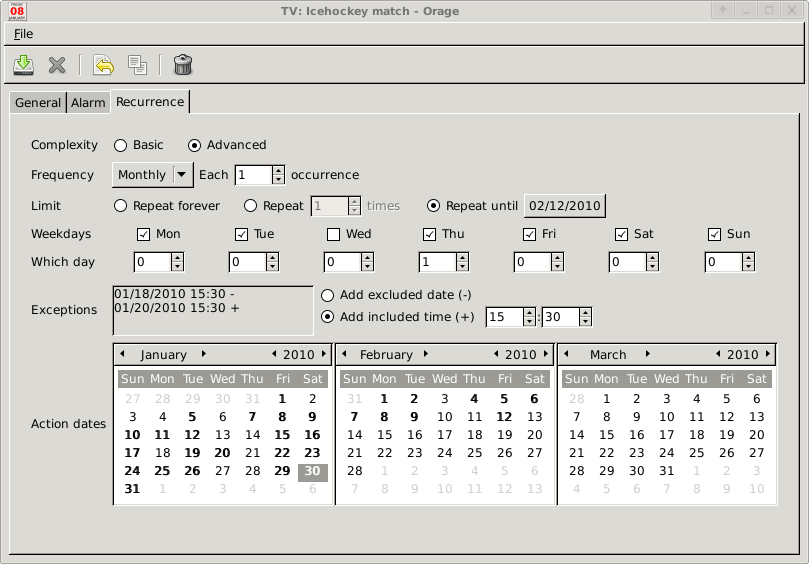
Task: Select Add excluded date (-) option
Action: (x=396, y=295)
